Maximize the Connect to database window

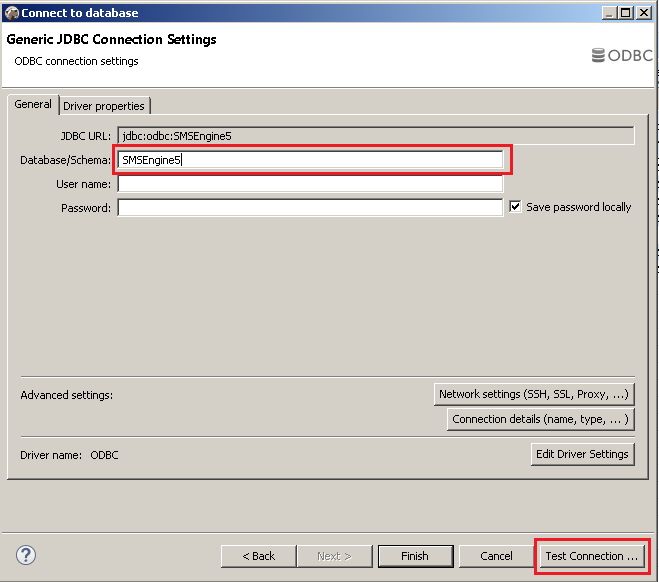(627, 13)
